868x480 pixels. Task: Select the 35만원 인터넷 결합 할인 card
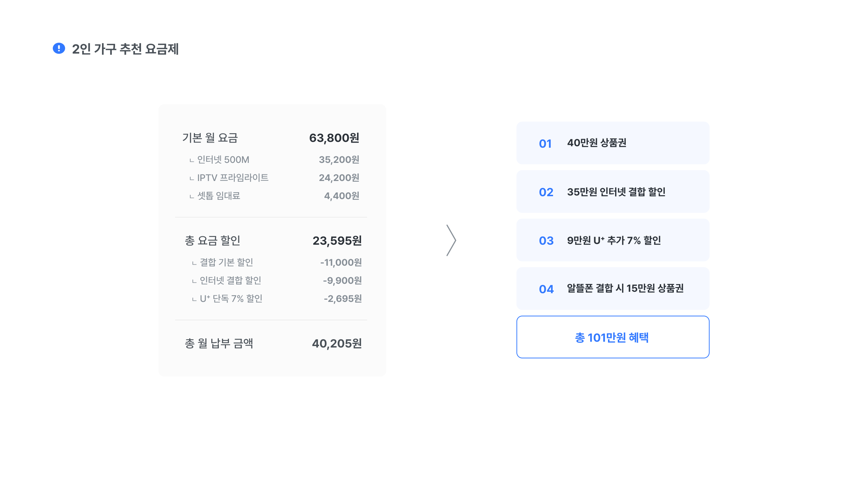[613, 192]
